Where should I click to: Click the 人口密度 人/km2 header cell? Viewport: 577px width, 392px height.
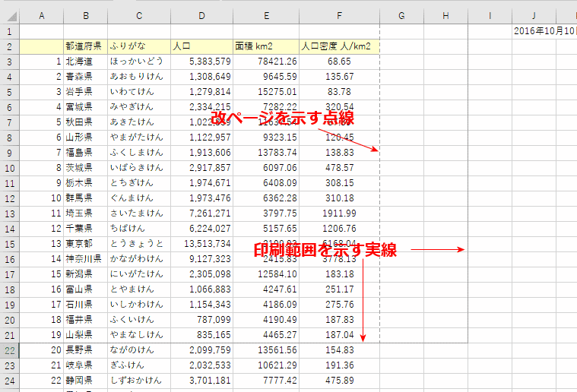pos(339,46)
